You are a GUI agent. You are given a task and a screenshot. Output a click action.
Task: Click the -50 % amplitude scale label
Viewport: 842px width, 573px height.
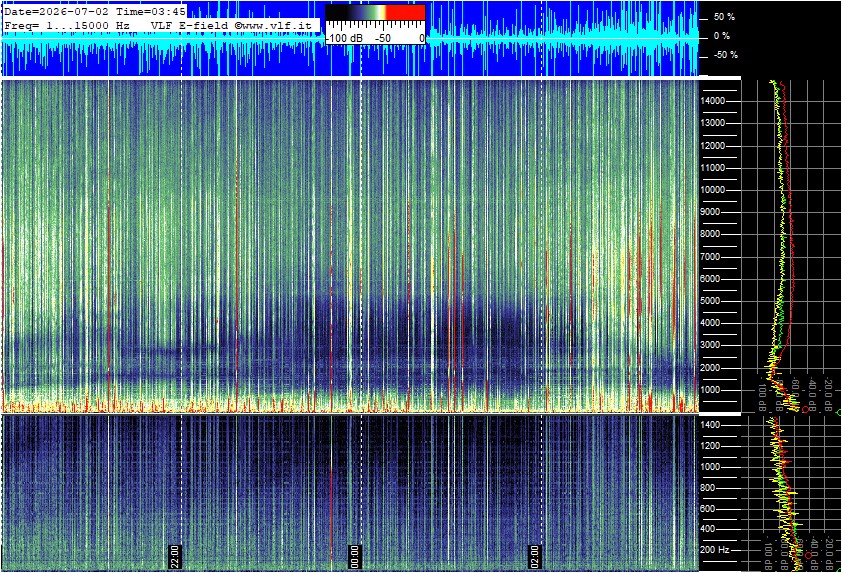click(x=725, y=55)
